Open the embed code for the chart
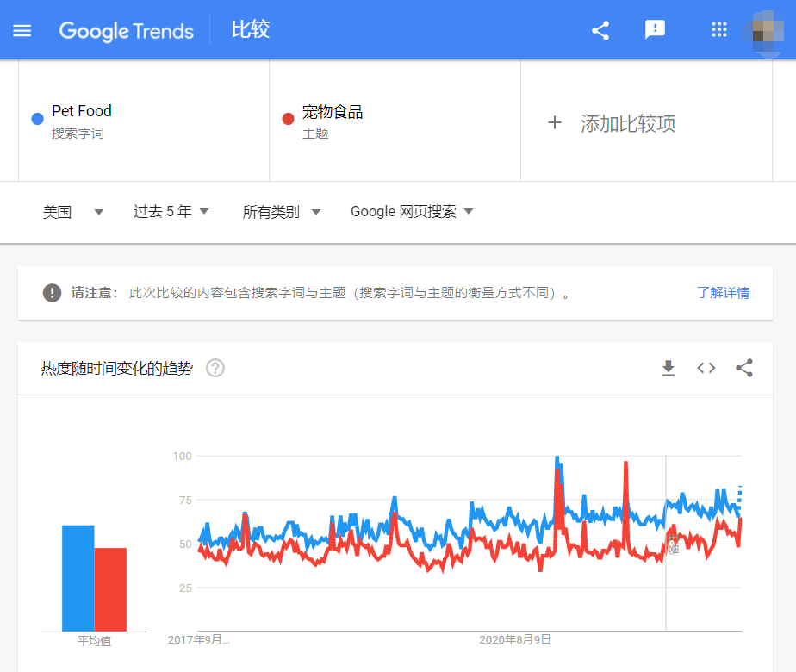 click(x=706, y=368)
